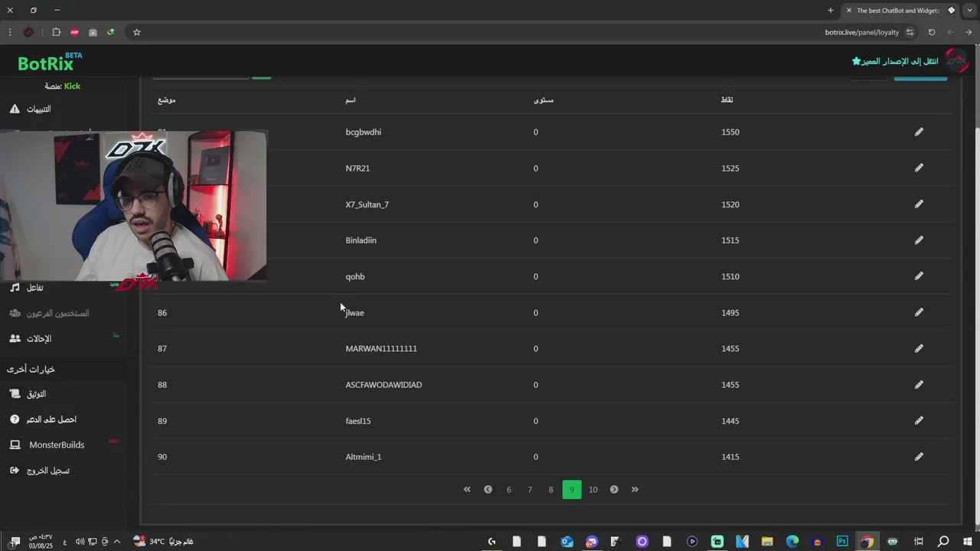Image resolution: width=980 pixels, height=551 pixels.
Task: Click the bookmark star in address bar
Action: [136, 32]
